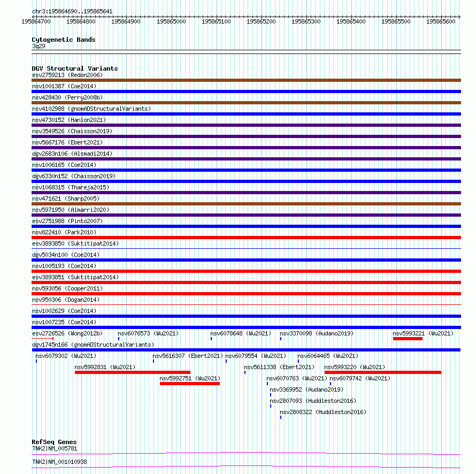The image size is (476, 474).
Task: Click the Cytogenetic Bands track title
Action: (64, 40)
